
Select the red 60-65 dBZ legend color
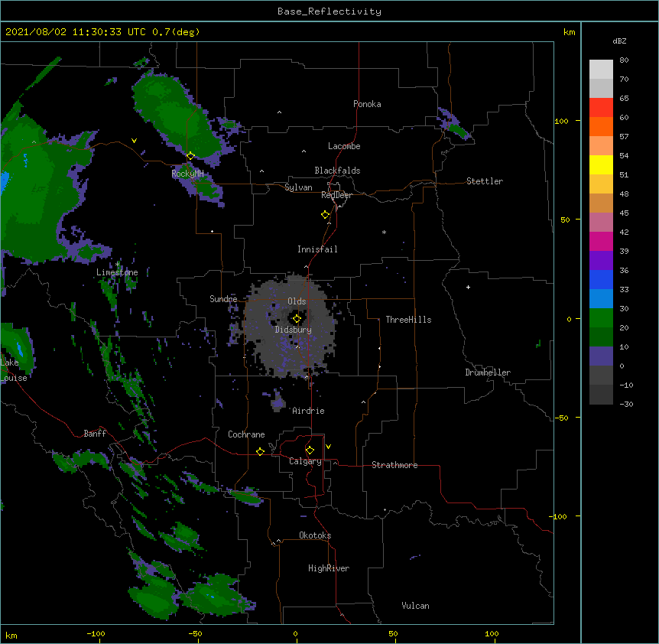point(601,108)
